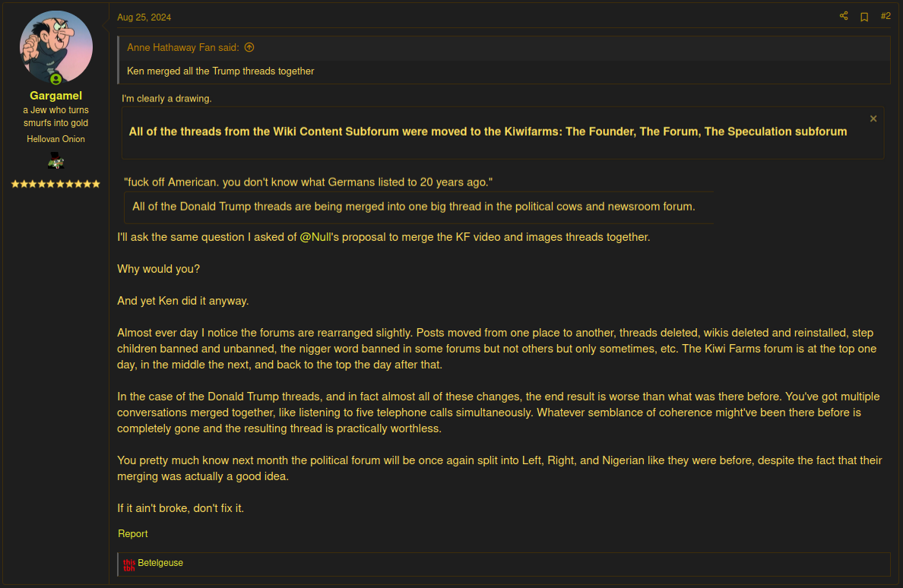Bookmark this post
Viewport: 903px width, 588px height.
[864, 17]
